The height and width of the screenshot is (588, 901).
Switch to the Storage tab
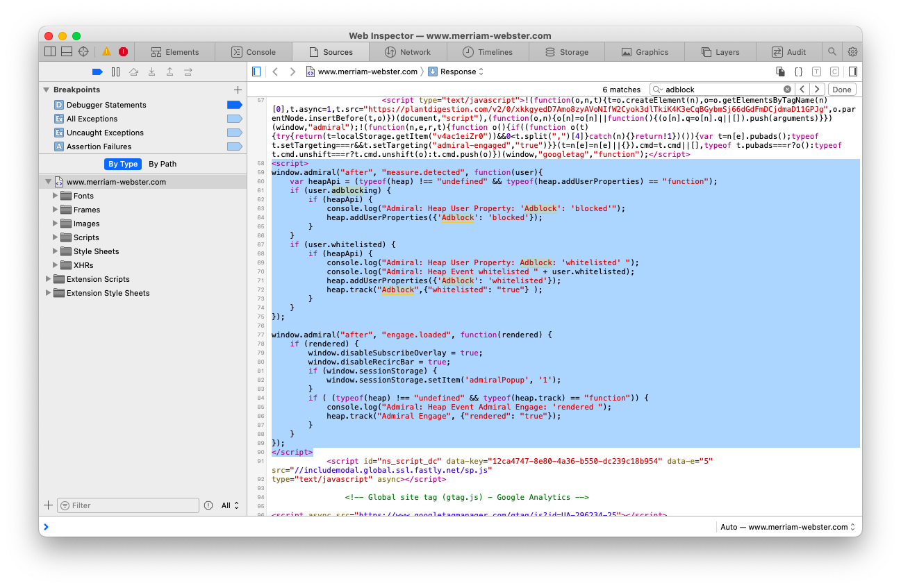coord(566,51)
